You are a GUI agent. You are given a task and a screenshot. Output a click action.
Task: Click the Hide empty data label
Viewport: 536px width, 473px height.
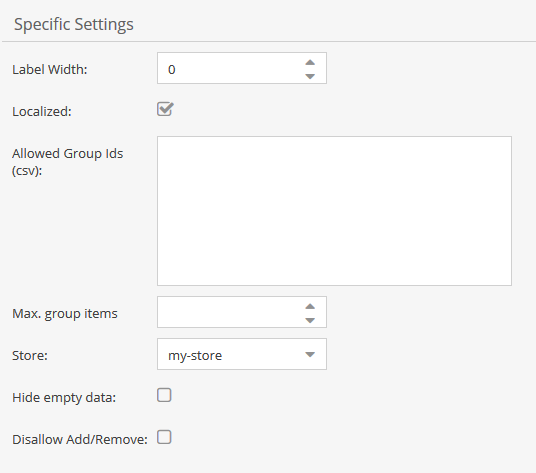pyautogui.click(x=64, y=397)
